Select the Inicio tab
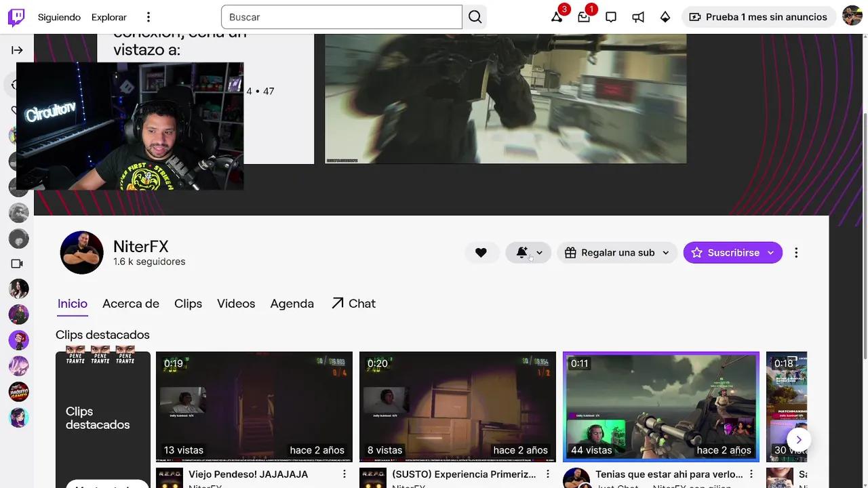 coord(73,304)
